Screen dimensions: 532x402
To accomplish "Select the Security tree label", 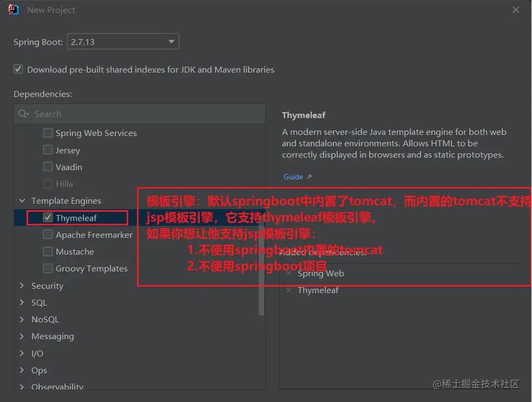I will click(x=47, y=286).
